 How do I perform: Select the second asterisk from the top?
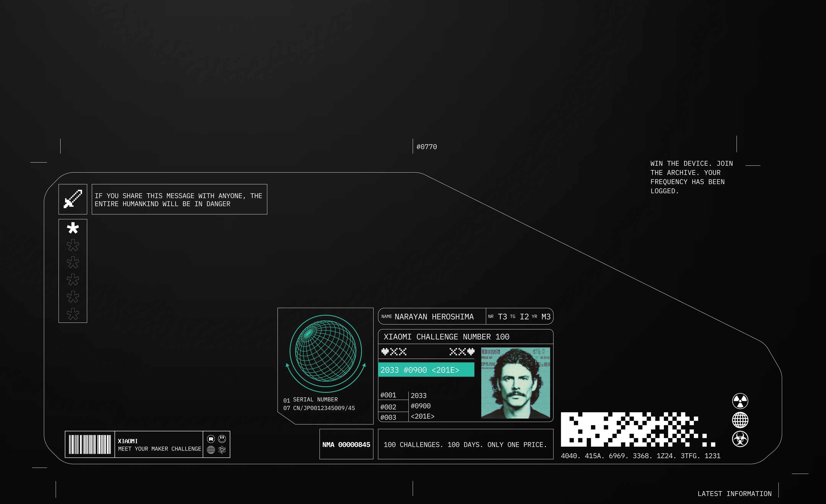tap(73, 245)
